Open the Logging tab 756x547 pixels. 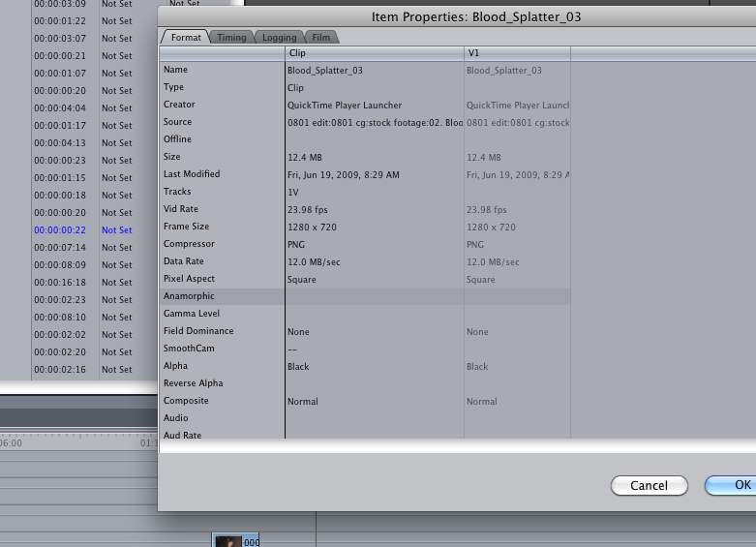click(x=280, y=38)
